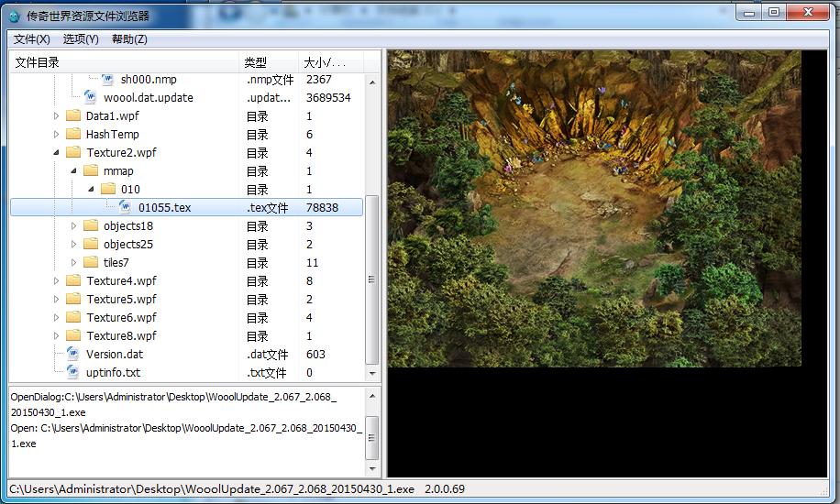Click the Texture4.wpf folder icon
Screen dimensions: 840x504
(x=72, y=280)
